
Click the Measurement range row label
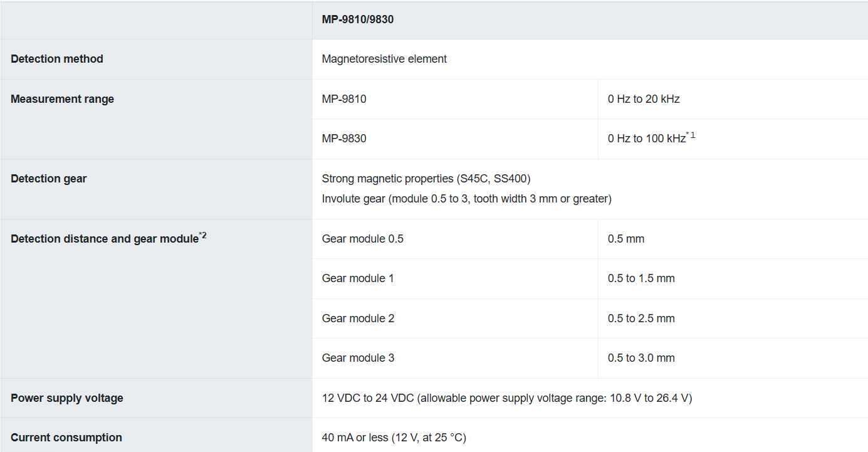pos(62,99)
